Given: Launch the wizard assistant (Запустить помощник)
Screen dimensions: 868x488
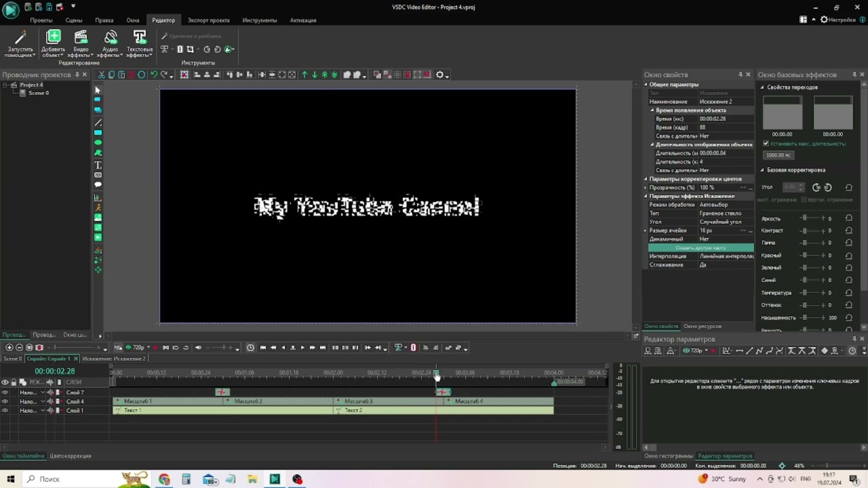Looking at the screenshot, I should point(20,44).
